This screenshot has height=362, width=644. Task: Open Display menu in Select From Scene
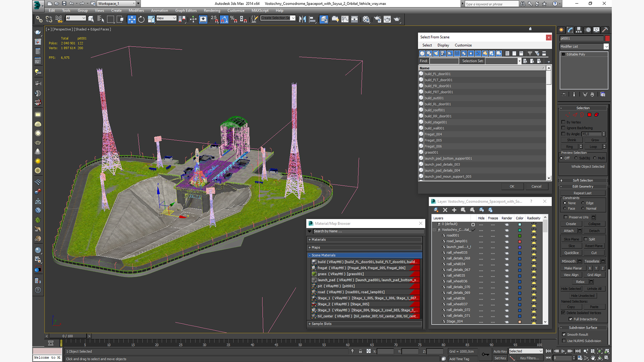[x=443, y=45]
